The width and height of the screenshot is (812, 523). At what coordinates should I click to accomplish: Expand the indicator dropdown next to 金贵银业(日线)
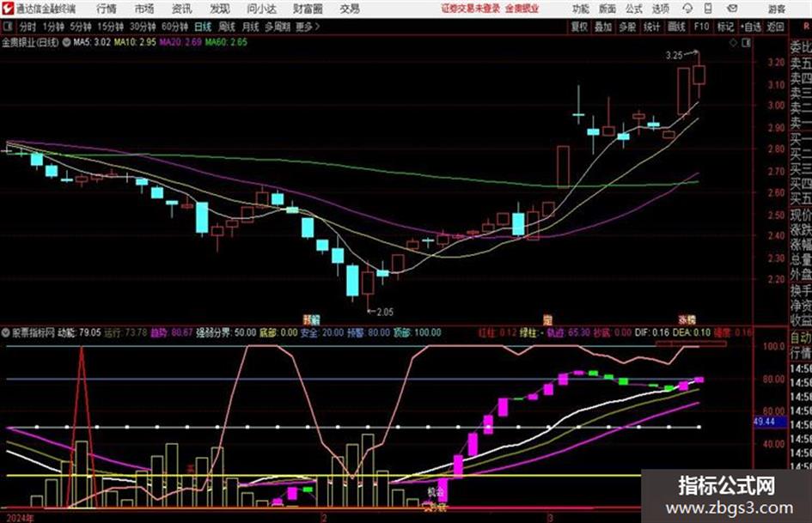pyautogui.click(x=66, y=42)
